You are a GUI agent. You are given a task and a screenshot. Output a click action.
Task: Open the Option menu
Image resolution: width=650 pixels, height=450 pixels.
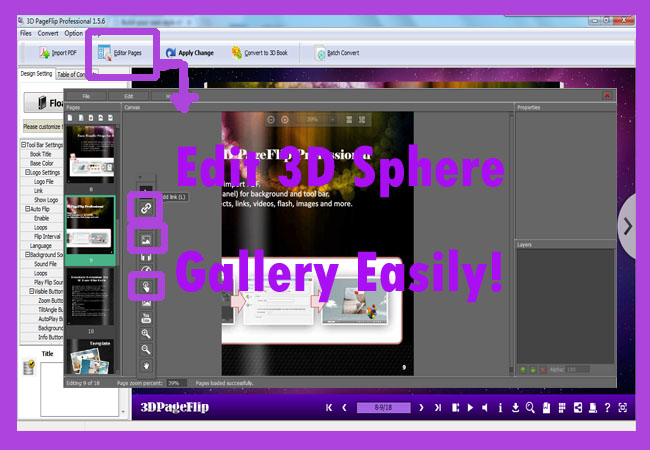pos(73,33)
